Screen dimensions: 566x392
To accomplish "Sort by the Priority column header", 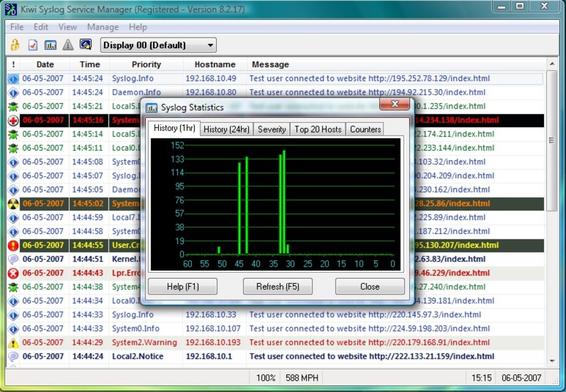I will [146, 65].
